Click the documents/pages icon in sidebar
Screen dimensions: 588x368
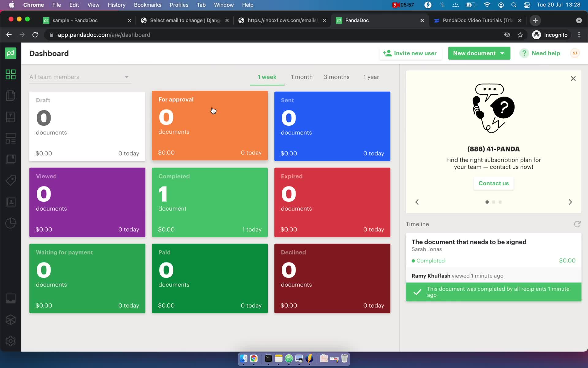[x=11, y=95]
